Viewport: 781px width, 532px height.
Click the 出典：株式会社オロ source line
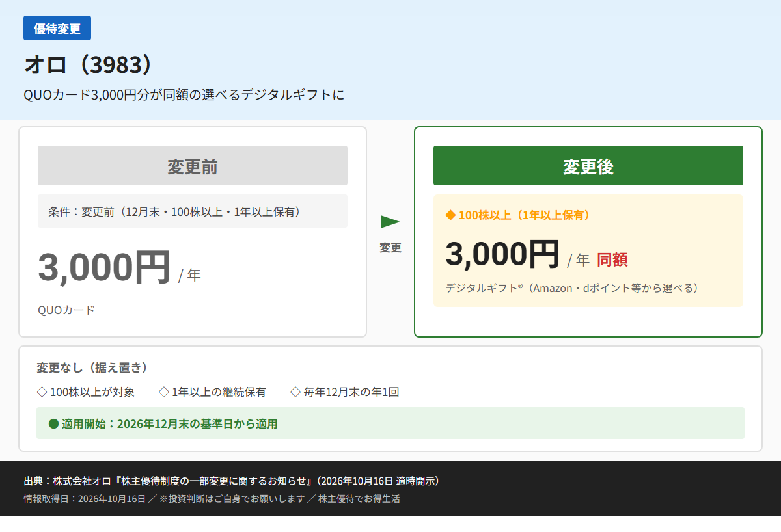(x=234, y=481)
